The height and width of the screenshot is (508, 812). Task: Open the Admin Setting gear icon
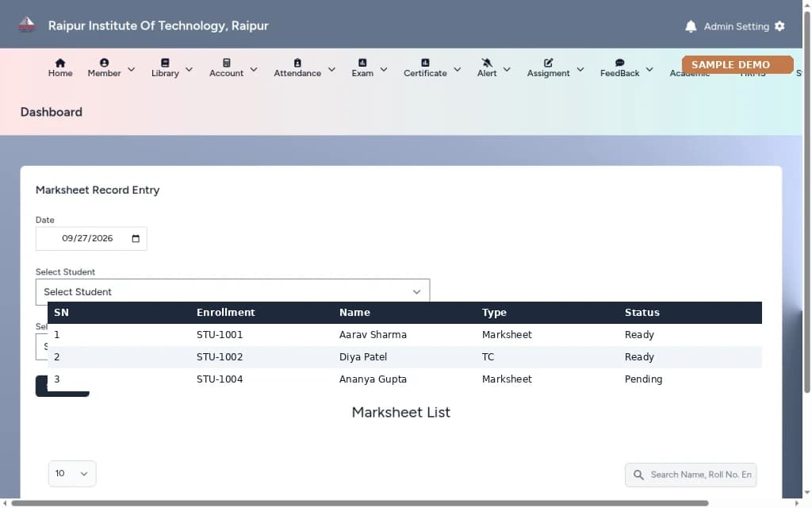(x=779, y=26)
